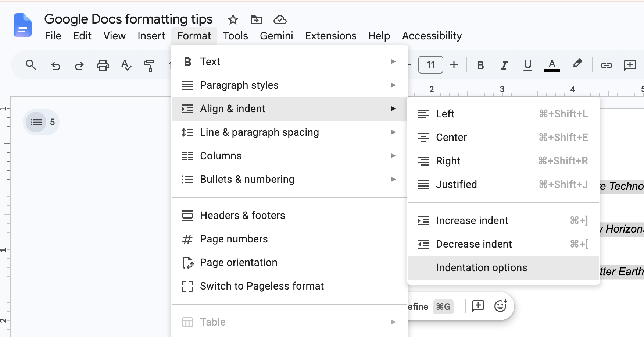Switch to Pageless format
The height and width of the screenshot is (337, 644).
(290, 286)
